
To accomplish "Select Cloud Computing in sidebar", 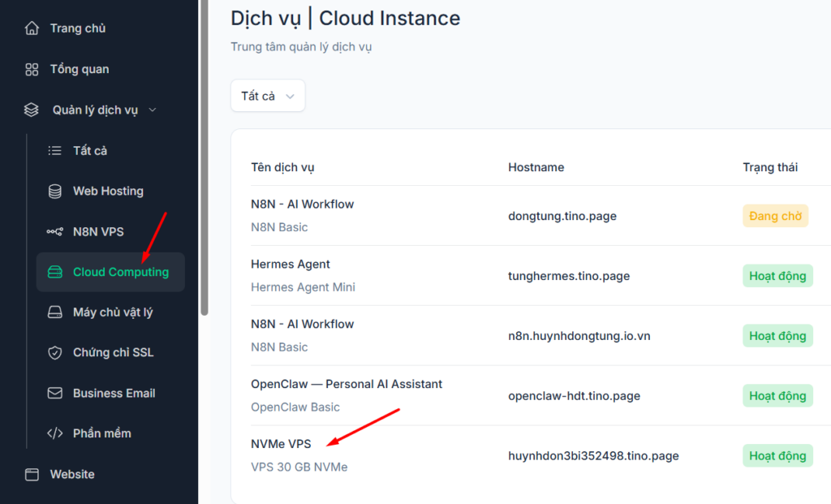I will click(x=110, y=272).
